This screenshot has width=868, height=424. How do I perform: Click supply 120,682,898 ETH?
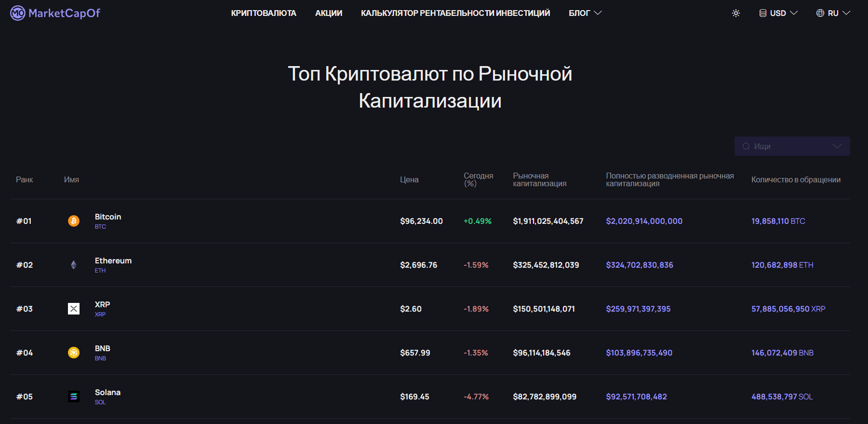click(x=782, y=265)
